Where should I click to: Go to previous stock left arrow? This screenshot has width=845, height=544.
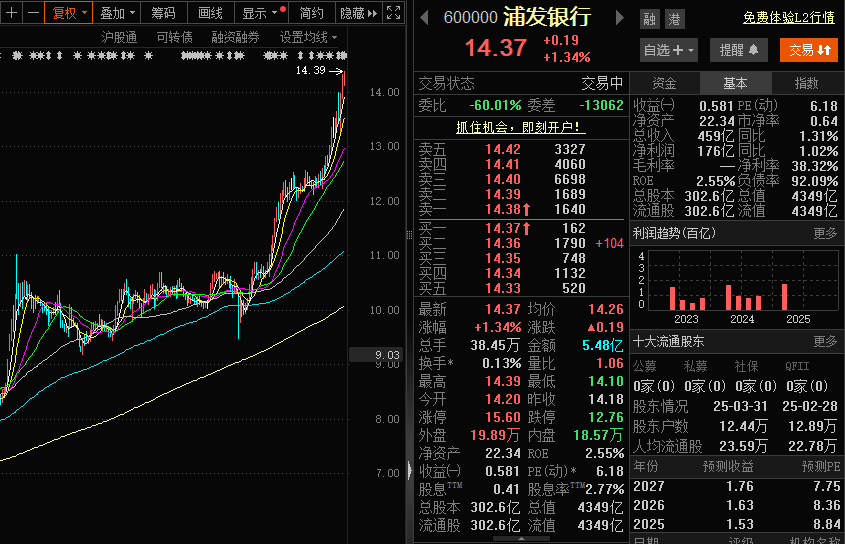click(x=425, y=17)
